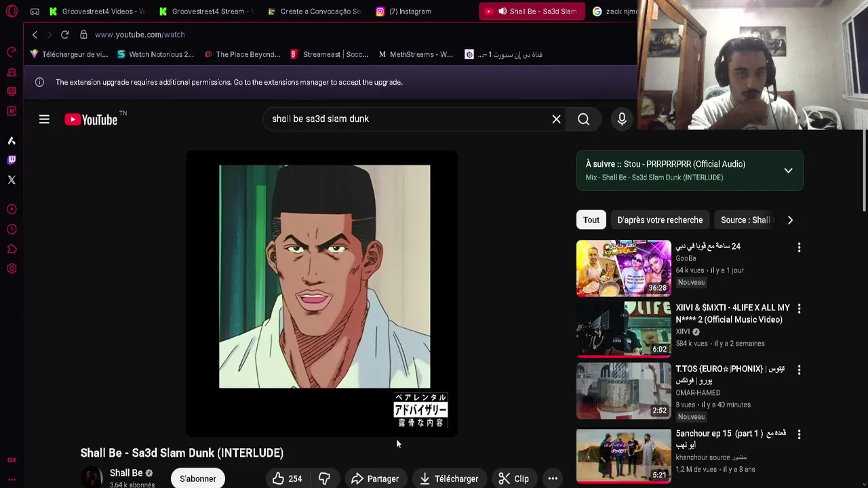Open History clock icon in sidebar

click(12, 229)
